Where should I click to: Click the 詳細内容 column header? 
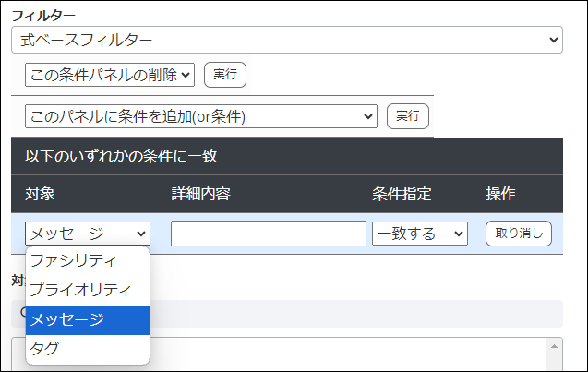point(200,194)
